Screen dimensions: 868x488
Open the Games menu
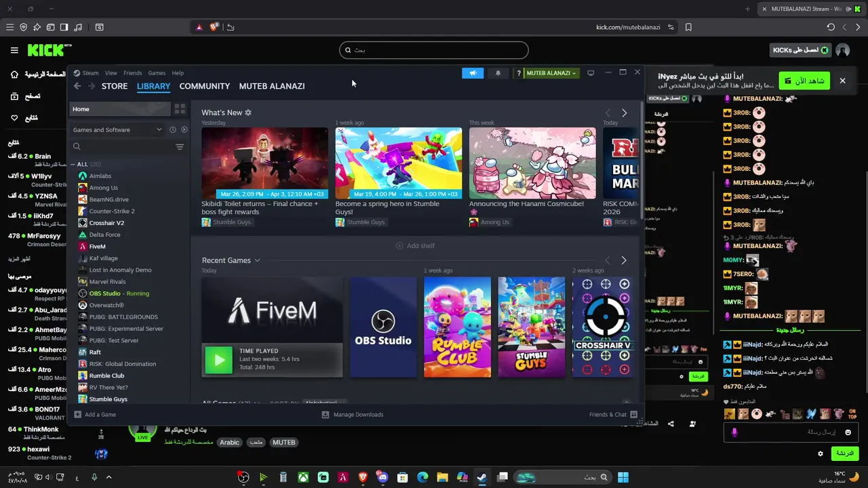point(157,73)
